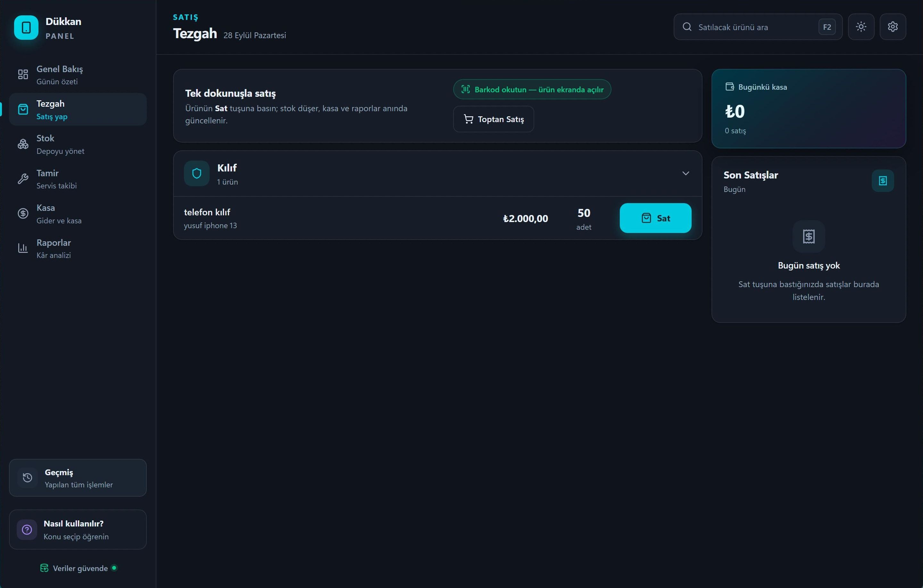Click the Stok boxes icon
Screen dimensions: 923x588
23,144
